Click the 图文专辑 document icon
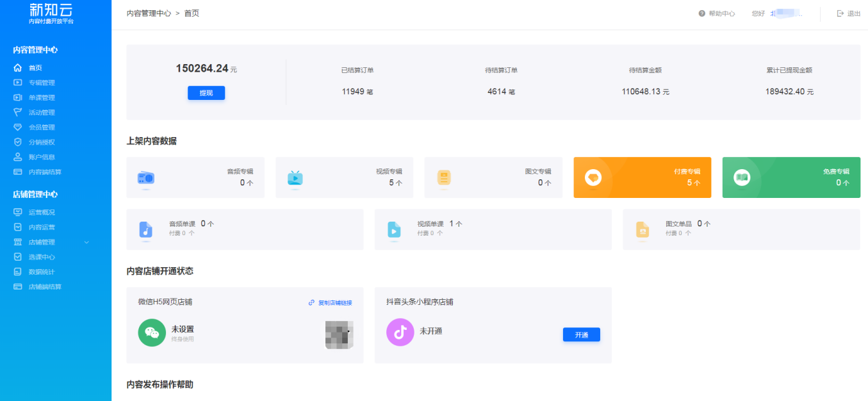The image size is (868, 401). point(443,177)
